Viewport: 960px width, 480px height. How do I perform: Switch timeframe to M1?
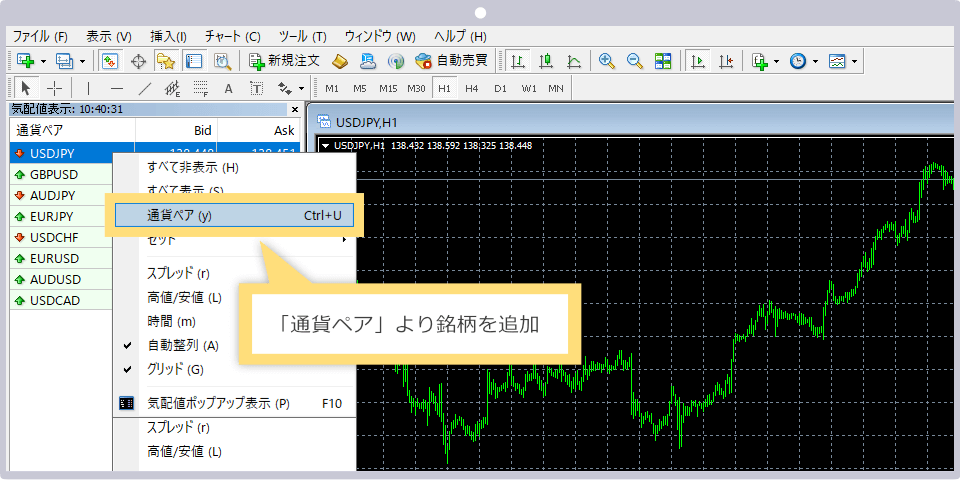pos(332,88)
